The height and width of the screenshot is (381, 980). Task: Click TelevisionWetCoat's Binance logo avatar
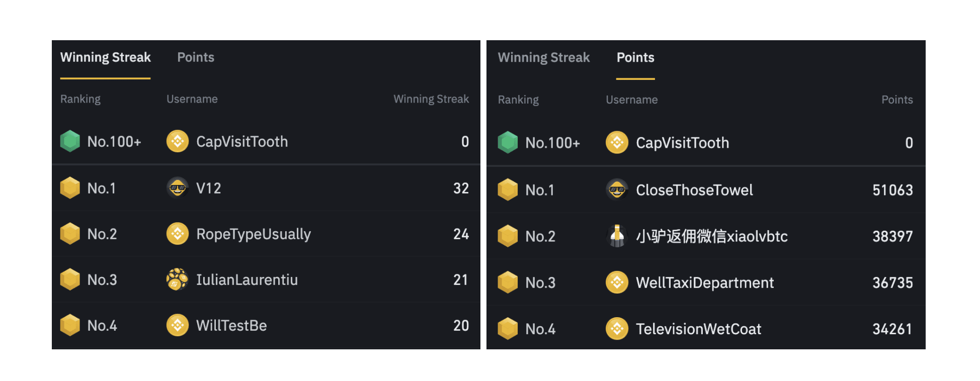pyautogui.click(x=617, y=329)
